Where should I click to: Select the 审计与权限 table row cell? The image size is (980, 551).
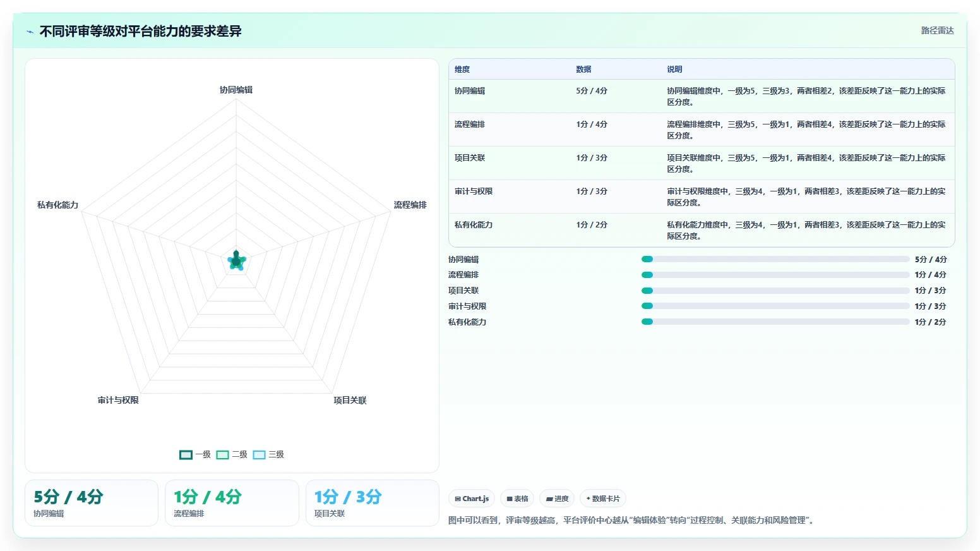click(x=474, y=191)
